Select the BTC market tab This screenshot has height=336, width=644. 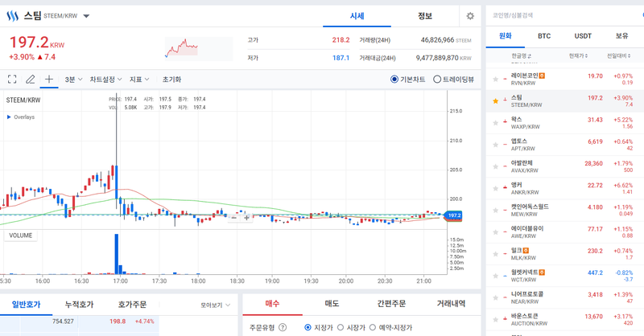click(x=544, y=35)
